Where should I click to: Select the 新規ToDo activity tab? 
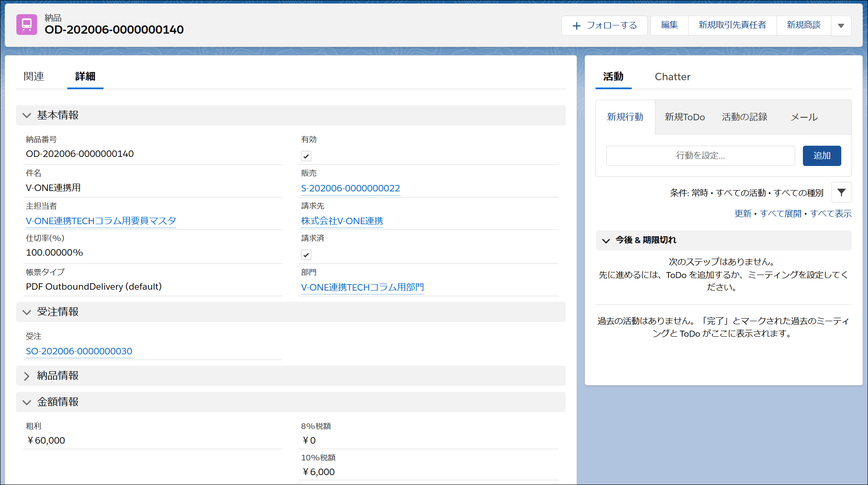click(684, 117)
